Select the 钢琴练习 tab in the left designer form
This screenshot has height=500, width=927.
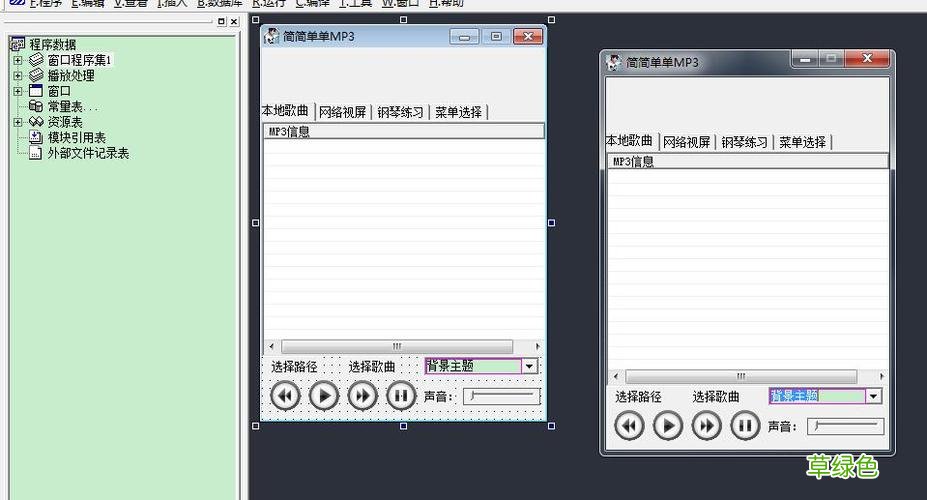point(400,112)
